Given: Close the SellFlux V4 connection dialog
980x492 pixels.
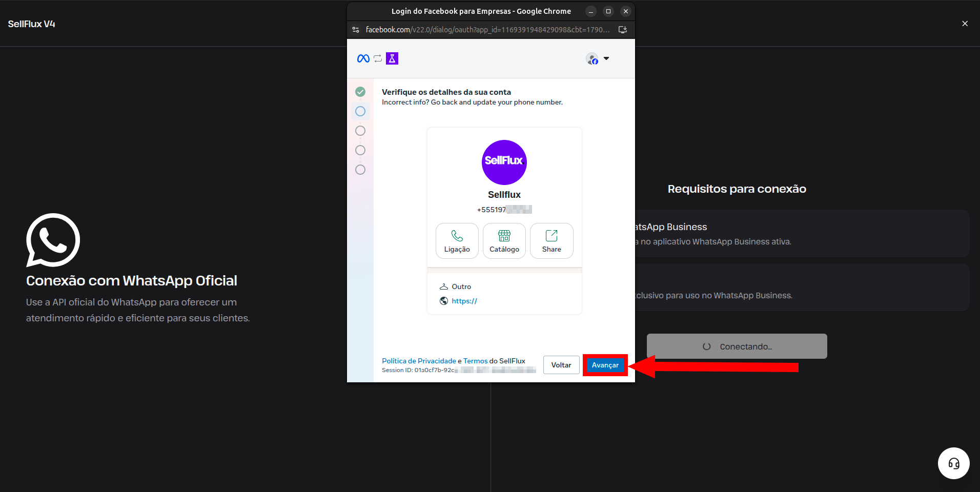Looking at the screenshot, I should coord(965,24).
